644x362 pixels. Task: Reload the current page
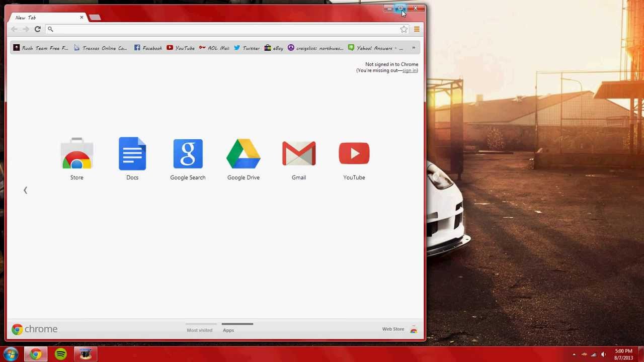pyautogui.click(x=37, y=29)
